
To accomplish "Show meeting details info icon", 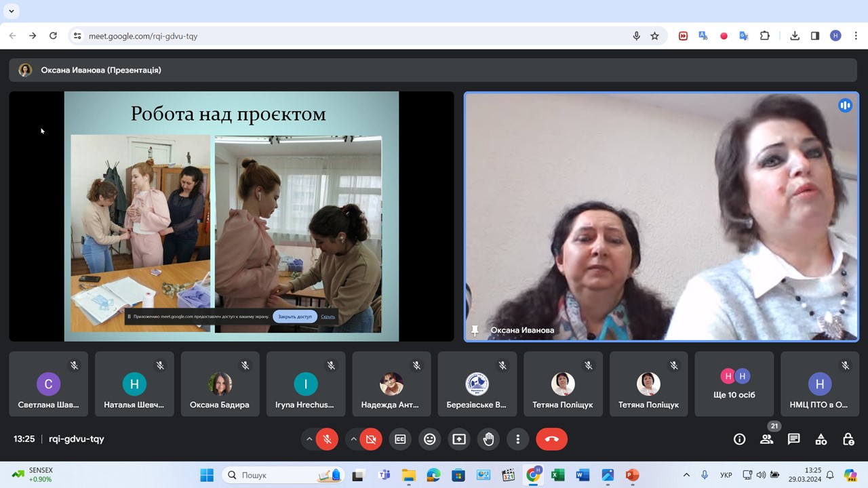I will 739,439.
